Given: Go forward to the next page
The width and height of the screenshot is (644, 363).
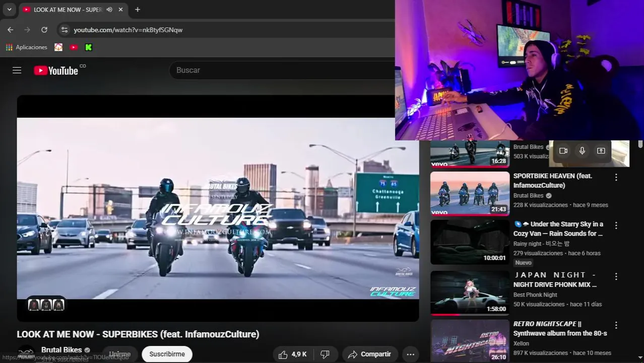Looking at the screenshot, I should [27, 30].
